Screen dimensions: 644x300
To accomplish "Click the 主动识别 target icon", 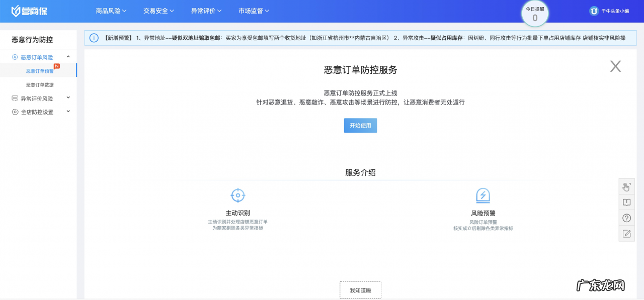I will (237, 195).
